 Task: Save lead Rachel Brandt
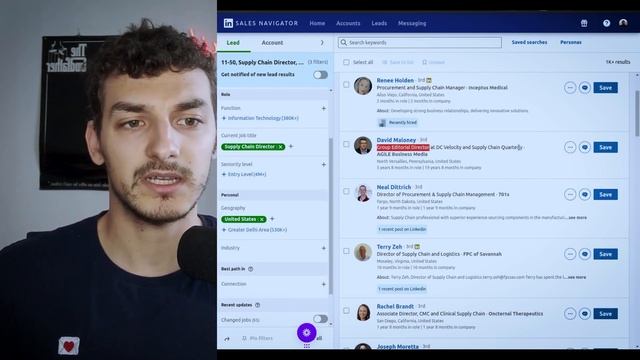coord(605,314)
